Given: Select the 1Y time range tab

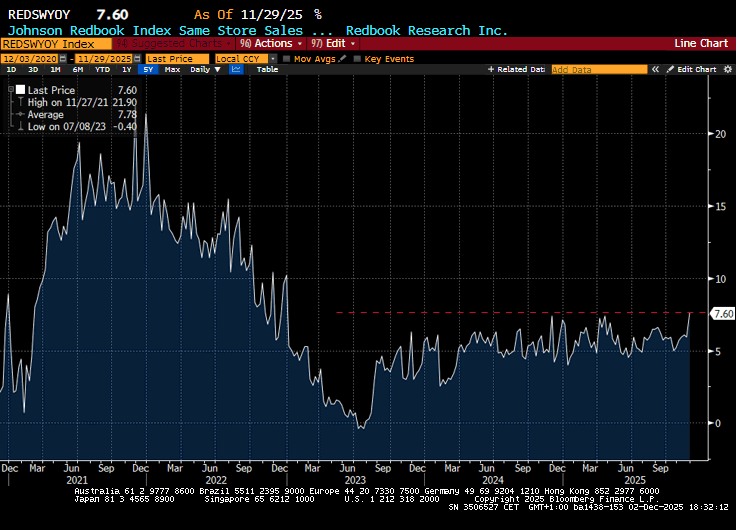Looking at the screenshot, I should point(126,70).
